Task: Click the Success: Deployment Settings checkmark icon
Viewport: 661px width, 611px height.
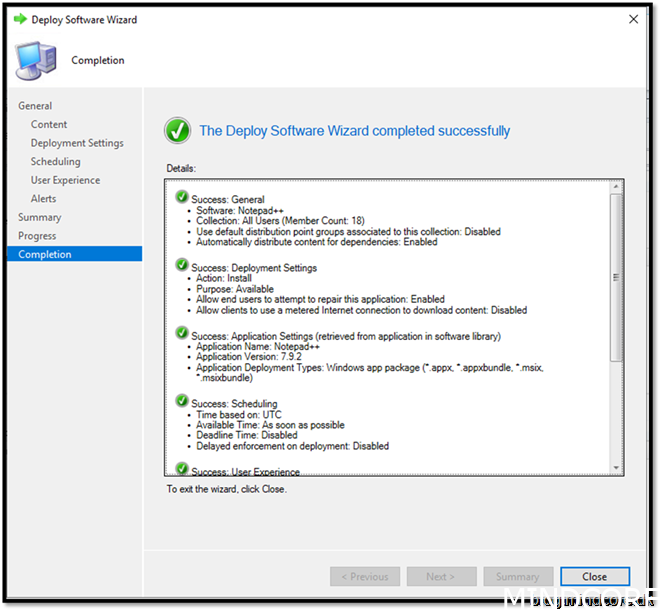Action: [x=181, y=266]
